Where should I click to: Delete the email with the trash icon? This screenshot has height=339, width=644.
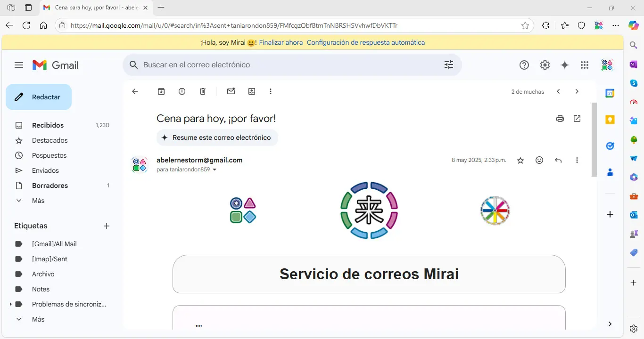(203, 91)
